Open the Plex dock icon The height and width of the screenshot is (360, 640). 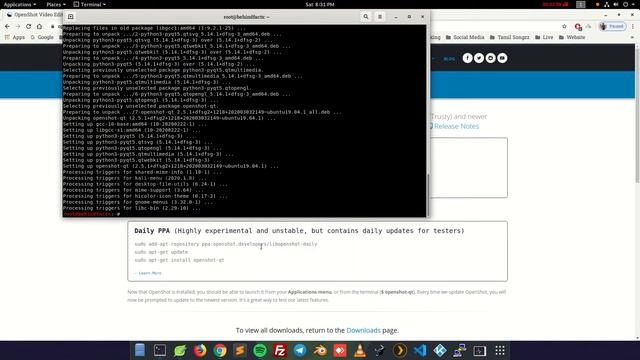(400, 350)
